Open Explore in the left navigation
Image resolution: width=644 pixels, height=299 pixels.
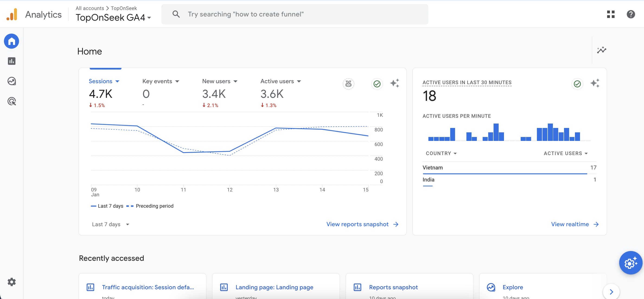[x=12, y=81]
